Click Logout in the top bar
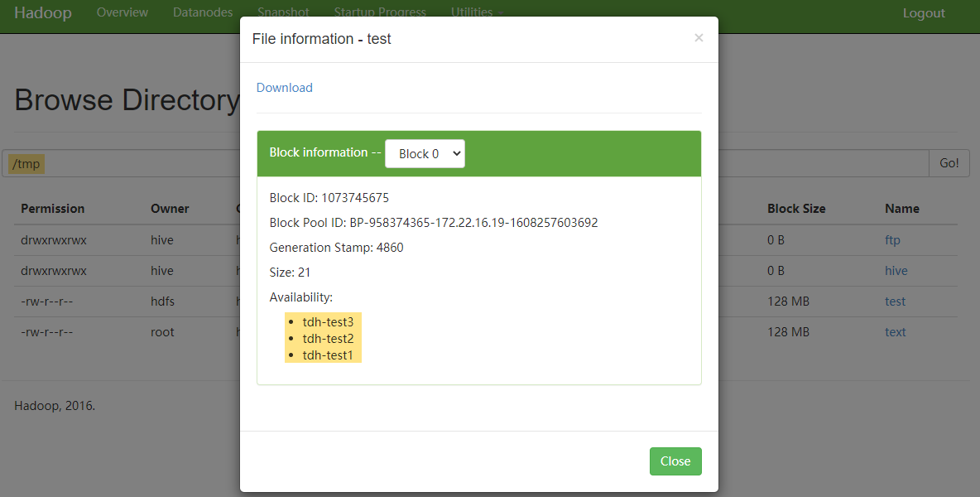980x497 pixels. pyautogui.click(x=924, y=13)
